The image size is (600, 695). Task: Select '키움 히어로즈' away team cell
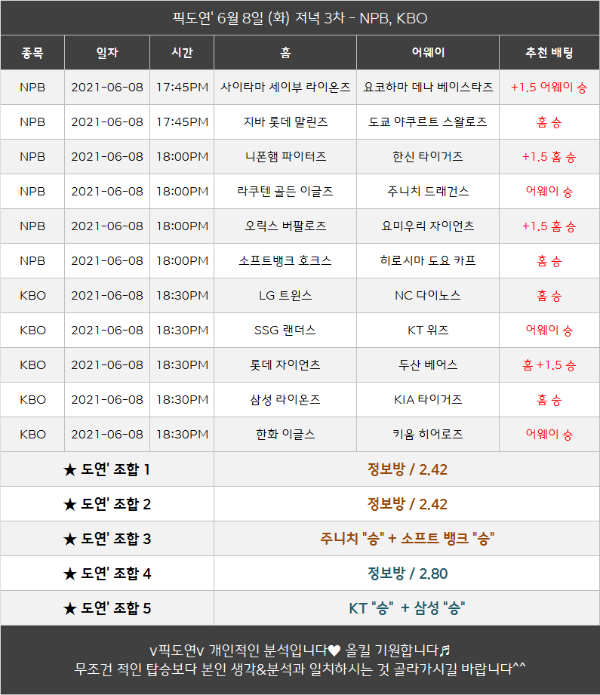pos(428,434)
